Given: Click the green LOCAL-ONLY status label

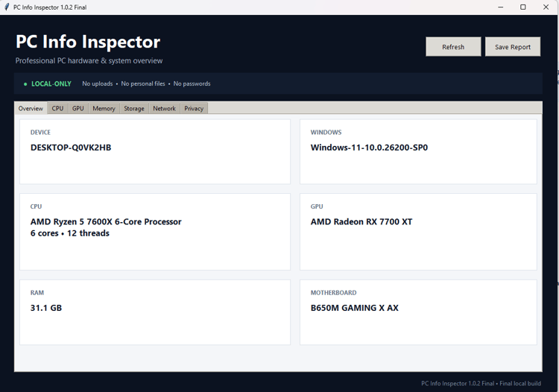Looking at the screenshot, I should coord(51,83).
